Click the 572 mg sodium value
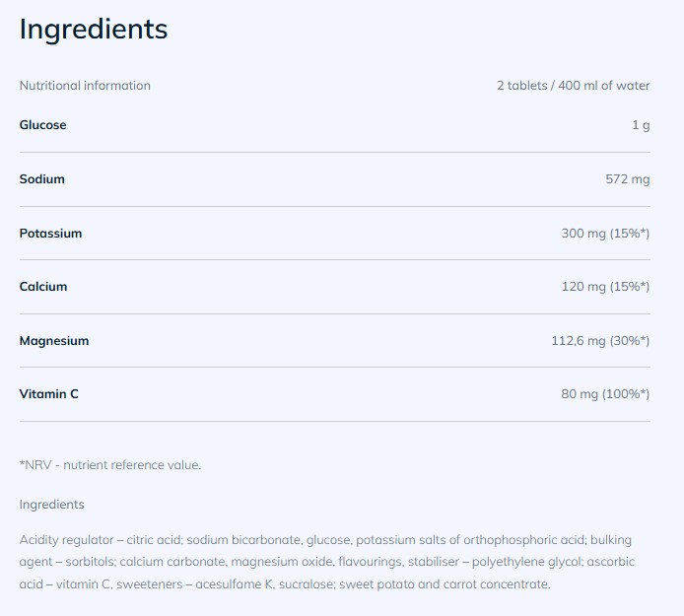The image size is (684, 616). click(x=627, y=179)
